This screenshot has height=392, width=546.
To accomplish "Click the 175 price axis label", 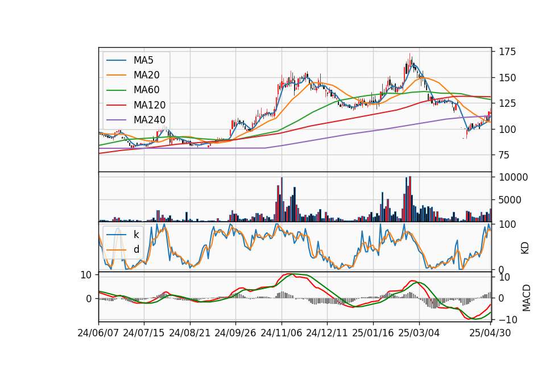I will pos(507,52).
